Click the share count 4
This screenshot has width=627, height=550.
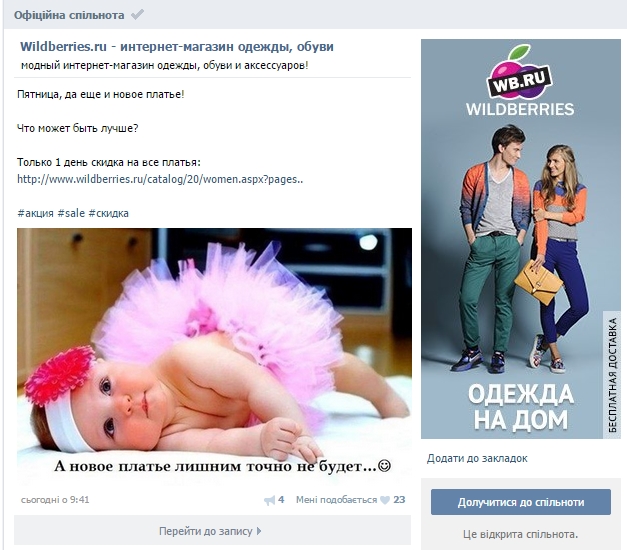281,500
